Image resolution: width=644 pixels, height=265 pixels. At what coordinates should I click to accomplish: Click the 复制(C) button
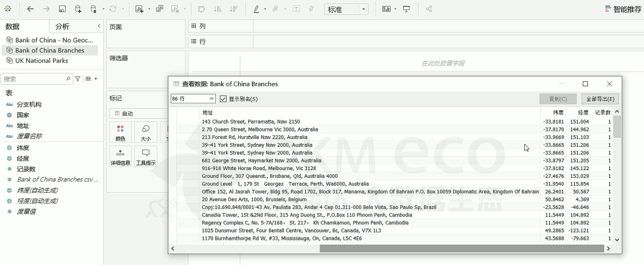[x=558, y=99]
